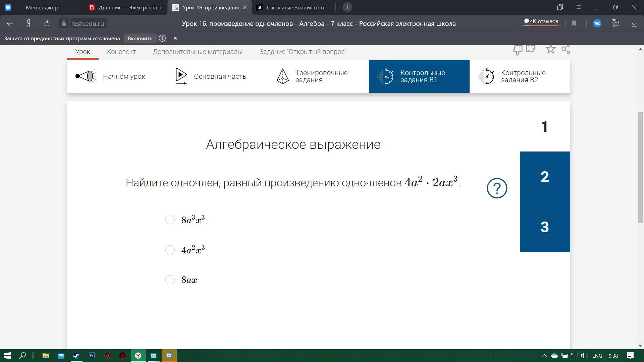Click the thumbs-down dislike icon
This screenshot has width=644, height=362.
coord(518,50)
